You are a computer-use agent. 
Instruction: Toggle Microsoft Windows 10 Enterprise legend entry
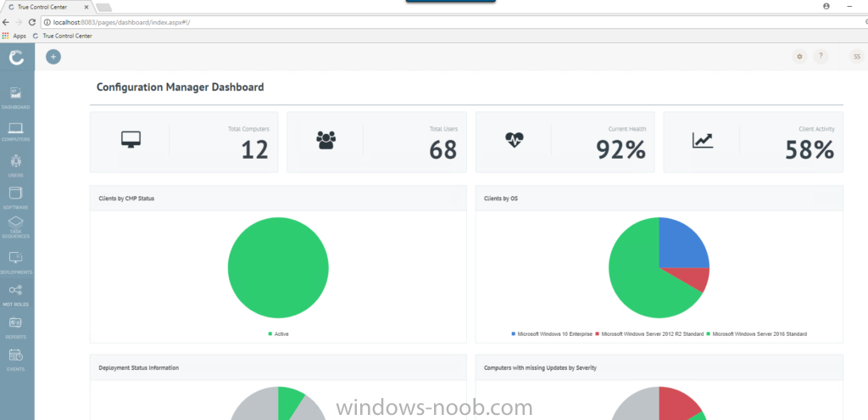[x=552, y=334]
